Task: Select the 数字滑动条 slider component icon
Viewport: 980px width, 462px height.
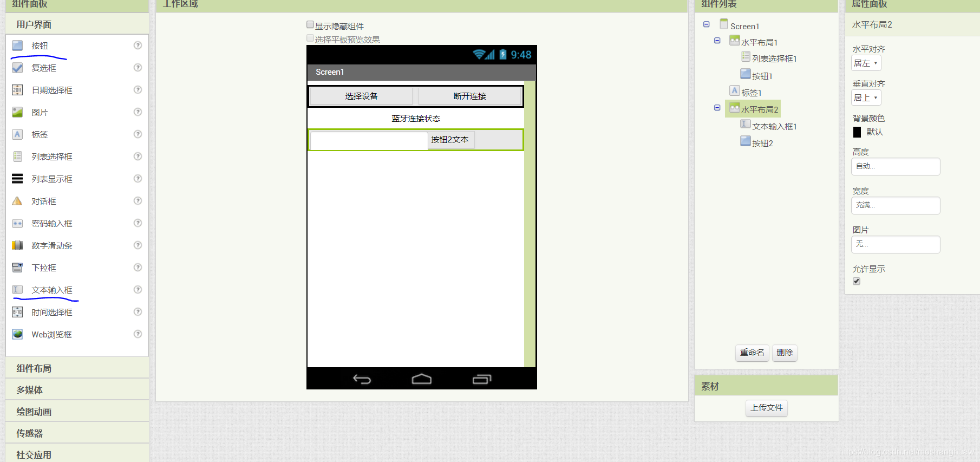Action: [x=17, y=245]
